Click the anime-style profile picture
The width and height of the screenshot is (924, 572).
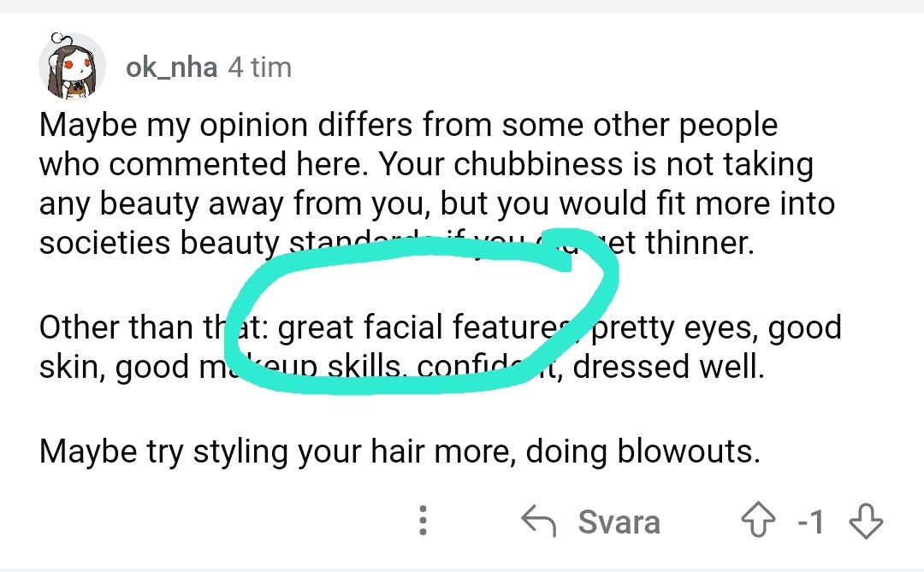72,66
